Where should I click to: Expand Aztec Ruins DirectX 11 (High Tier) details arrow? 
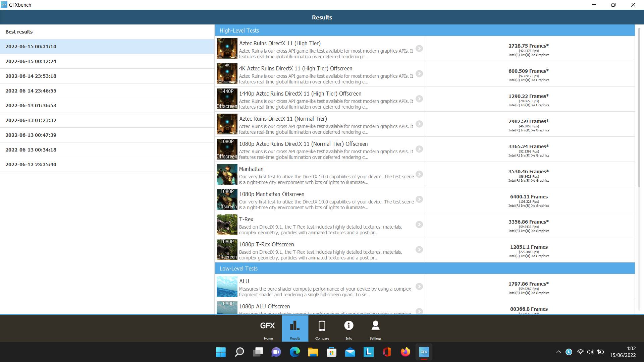(x=419, y=49)
